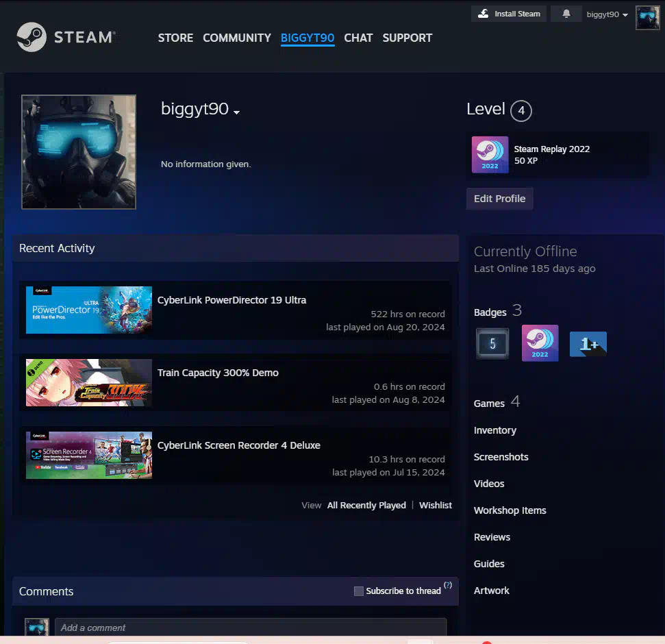This screenshot has width=665, height=644.
Task: Open CyberLink Screen Recorder 4 Deluxe title
Action: click(x=239, y=445)
